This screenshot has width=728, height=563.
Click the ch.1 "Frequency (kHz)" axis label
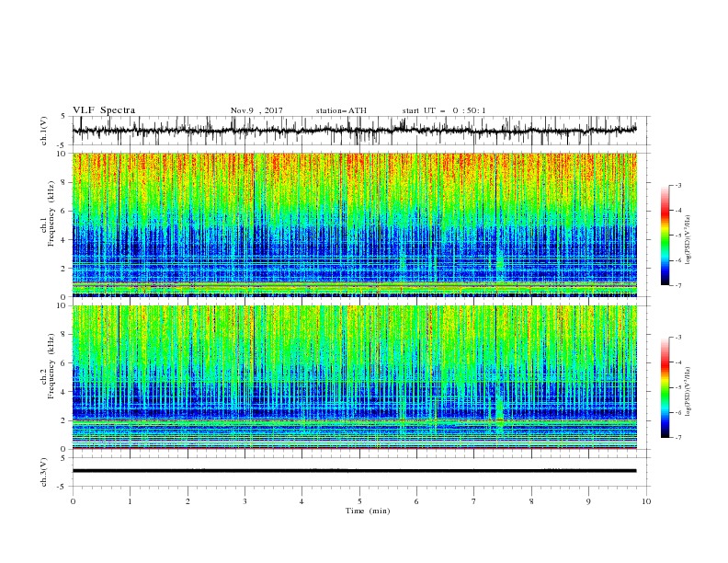(51, 213)
